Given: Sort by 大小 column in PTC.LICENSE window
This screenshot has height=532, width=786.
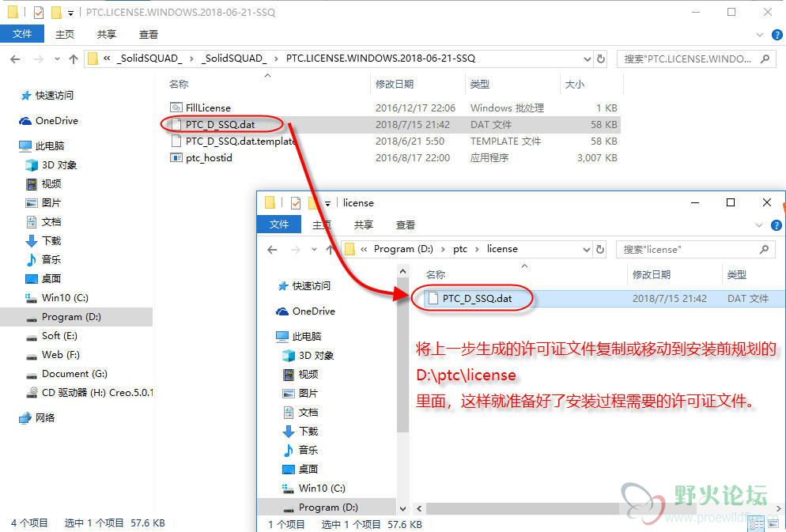Looking at the screenshot, I should (574, 84).
